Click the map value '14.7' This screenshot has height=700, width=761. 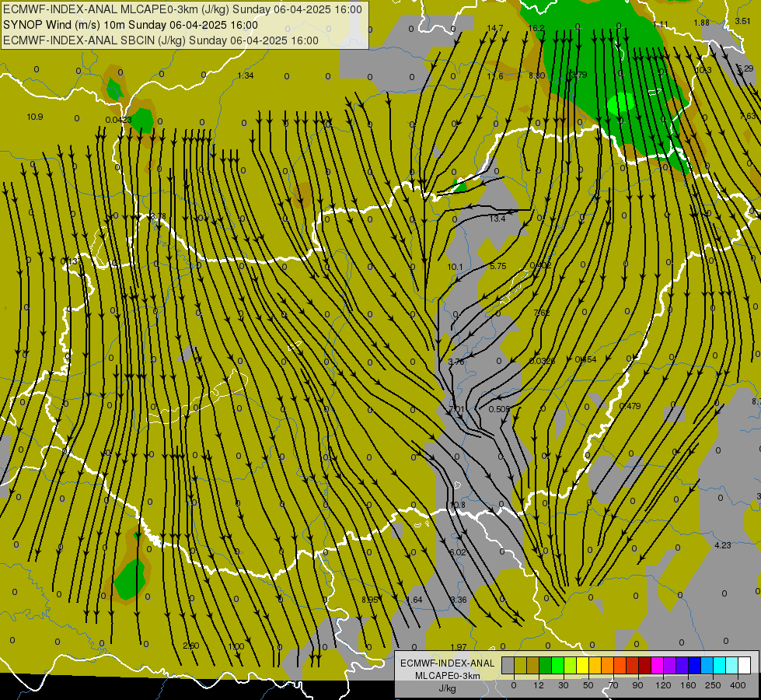(495, 28)
